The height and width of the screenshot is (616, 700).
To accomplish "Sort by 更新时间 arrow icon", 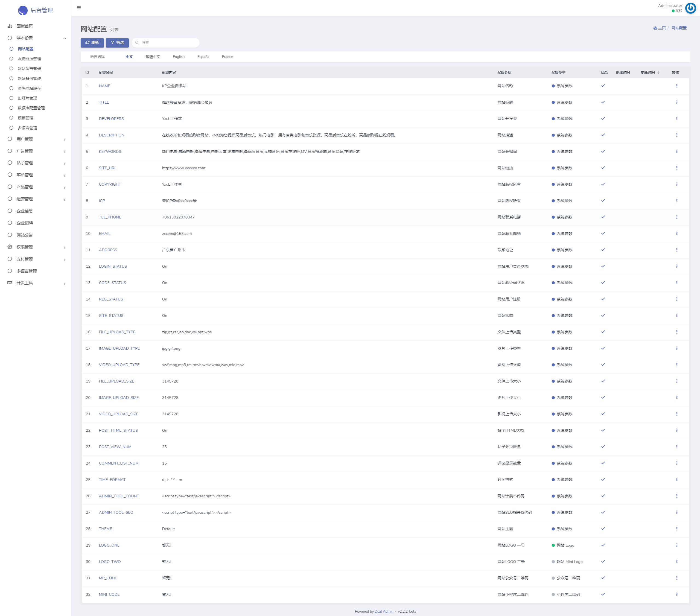I will click(658, 73).
